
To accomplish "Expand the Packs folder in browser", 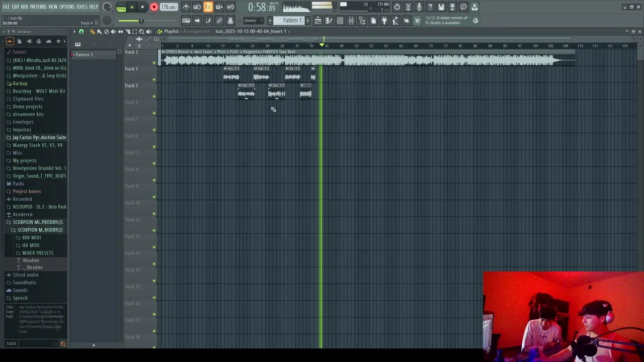I will 19,184.
